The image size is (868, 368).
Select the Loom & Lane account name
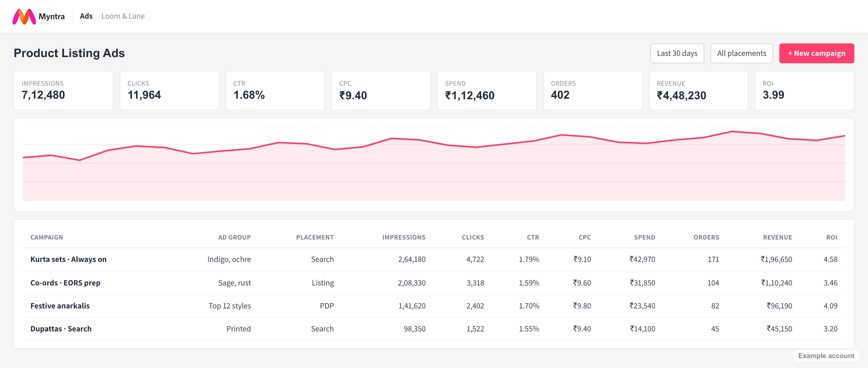[123, 16]
